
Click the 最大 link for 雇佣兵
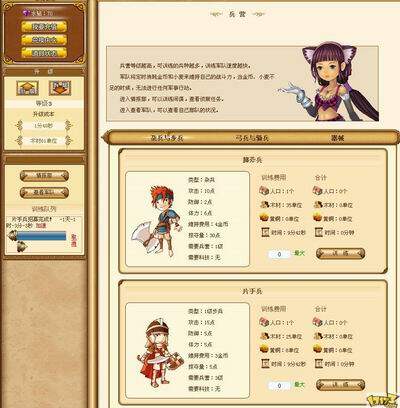pyautogui.click(x=299, y=253)
